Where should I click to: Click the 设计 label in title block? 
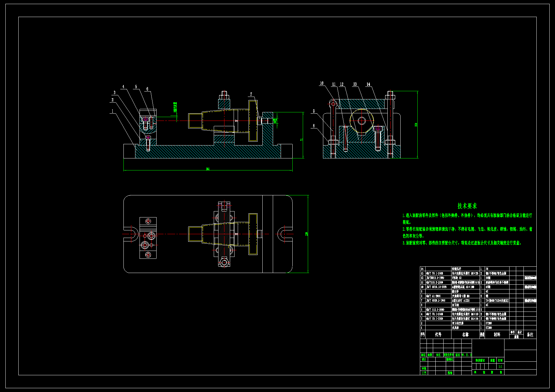[x=424, y=359]
